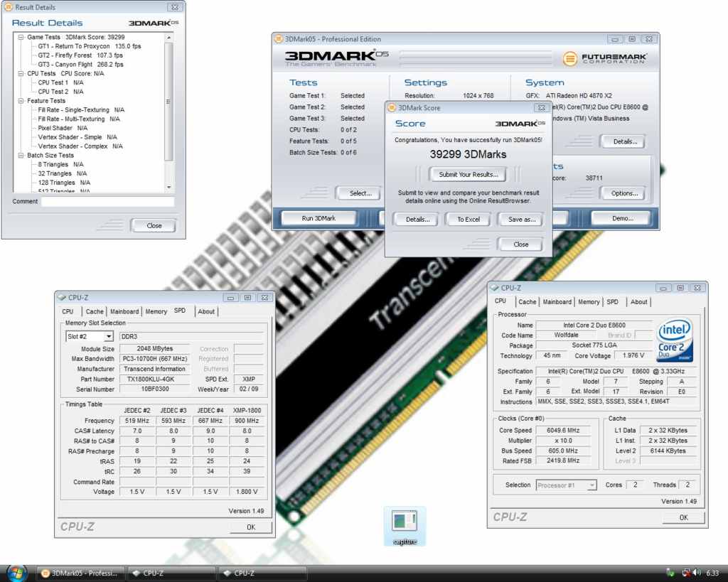Export score with To Excel button
Viewport: 728px width, 582px height.
pyautogui.click(x=468, y=219)
